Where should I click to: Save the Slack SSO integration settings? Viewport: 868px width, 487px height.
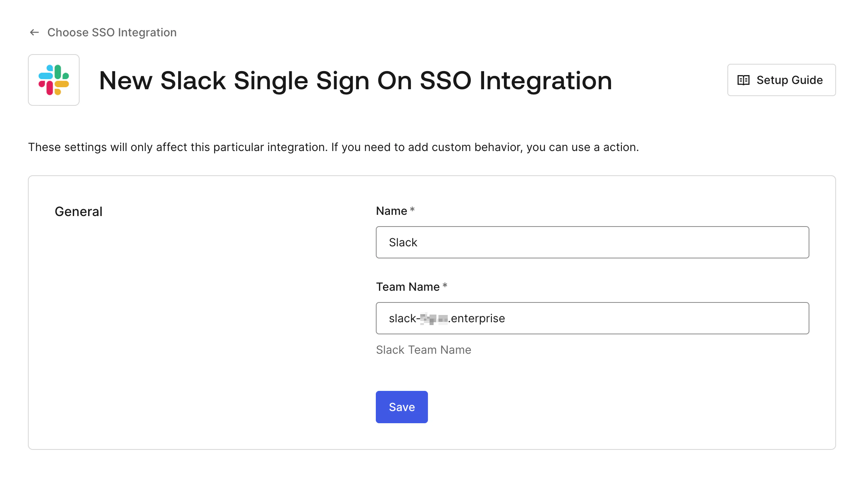(401, 407)
